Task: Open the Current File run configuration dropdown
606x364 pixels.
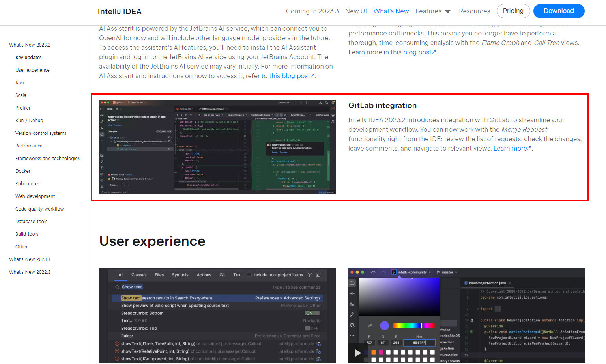Action: point(284,103)
